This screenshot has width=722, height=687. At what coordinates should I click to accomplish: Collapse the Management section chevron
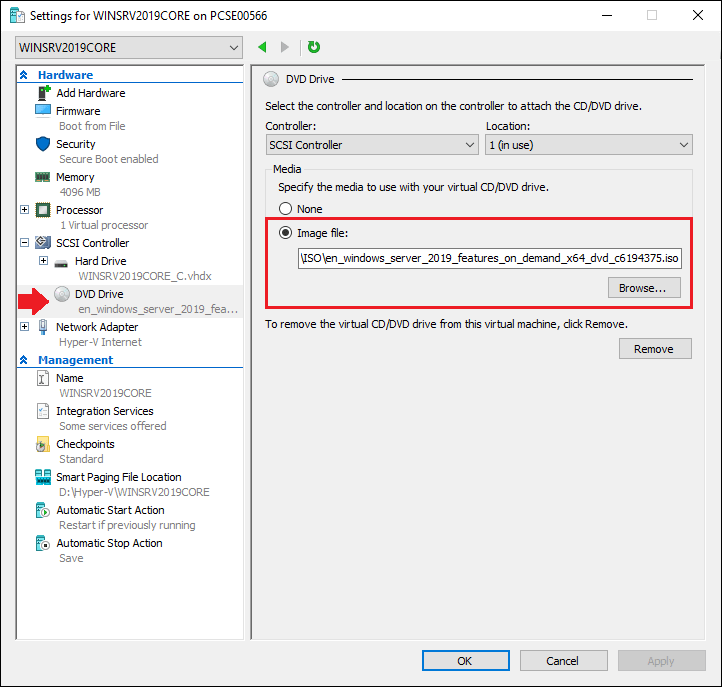[x=24, y=360]
